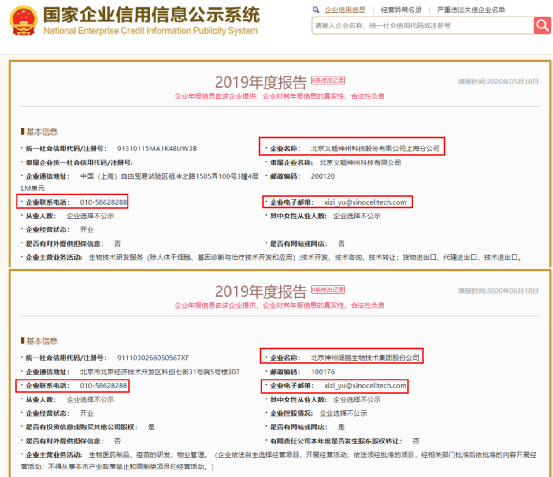553x477 pixels.
Task: Focus the enterprise name search input field
Action: pos(423,25)
